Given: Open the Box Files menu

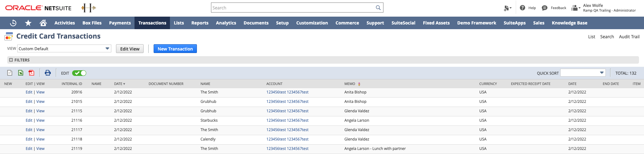Looking at the screenshot, I should (x=92, y=23).
